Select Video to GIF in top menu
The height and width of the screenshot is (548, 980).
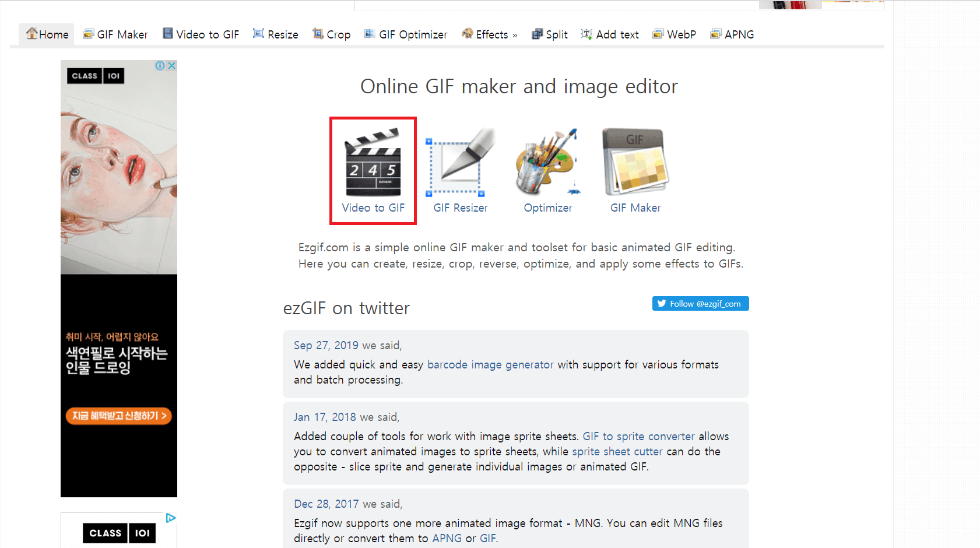(201, 34)
